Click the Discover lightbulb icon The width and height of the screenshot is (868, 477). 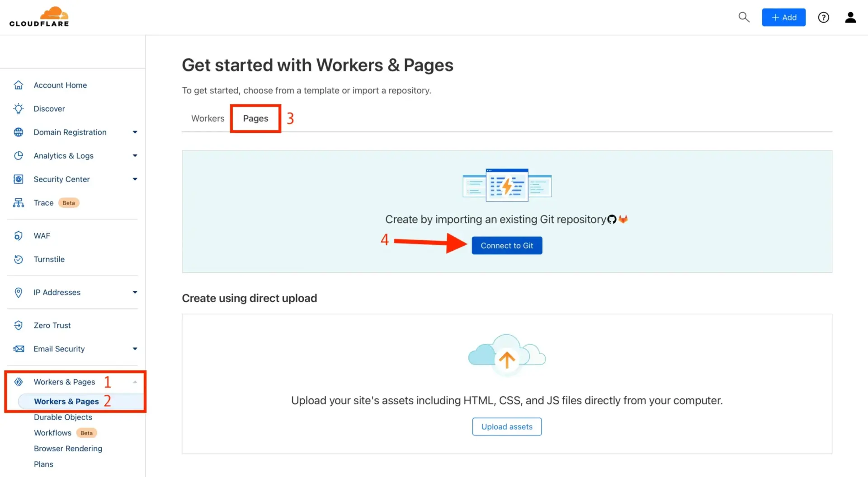[19, 108]
